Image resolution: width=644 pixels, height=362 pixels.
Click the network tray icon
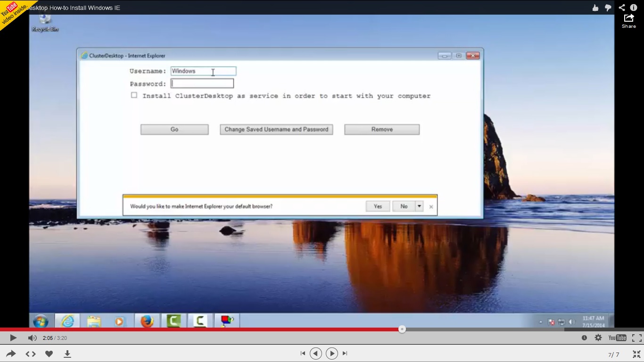point(561,322)
